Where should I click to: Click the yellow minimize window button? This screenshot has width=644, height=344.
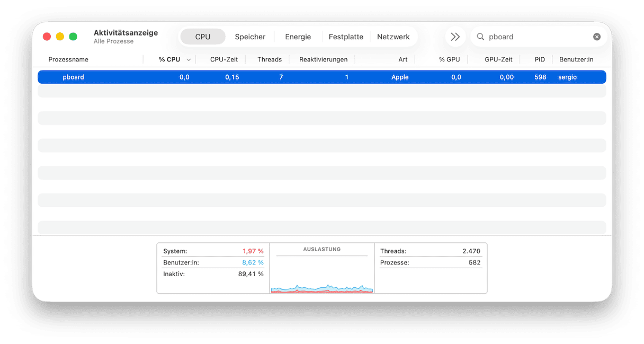click(60, 37)
